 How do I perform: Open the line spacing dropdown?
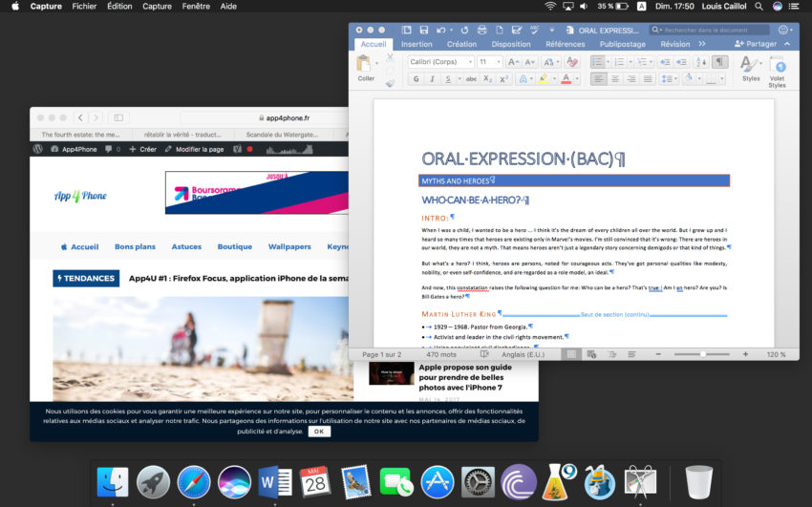coord(669,79)
